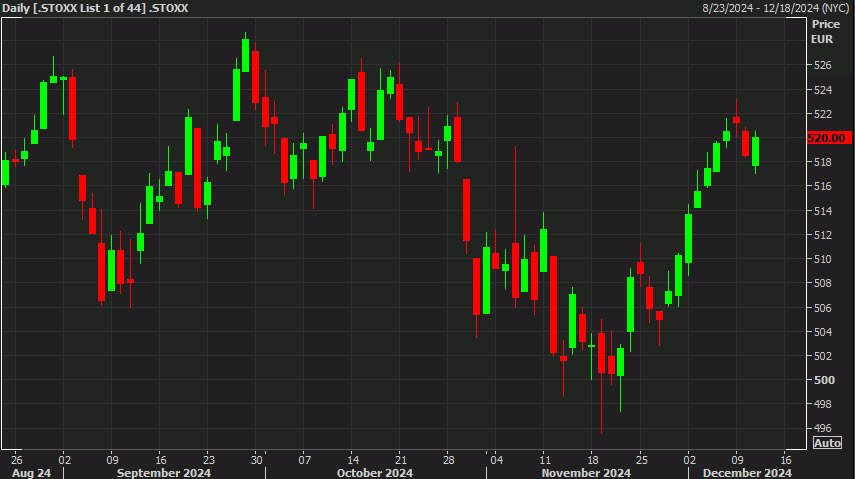Click the date tick label 26 in August
Image resolution: width=855 pixels, height=479 pixels.
16,459
